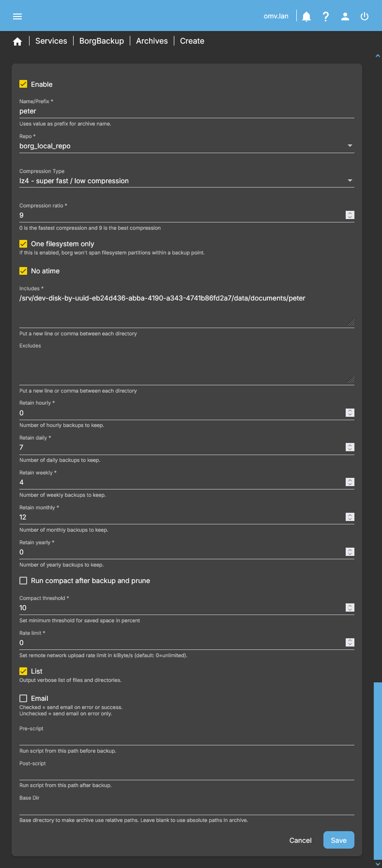
Task: Enable Run compact after backup and prune
Action: (x=23, y=581)
